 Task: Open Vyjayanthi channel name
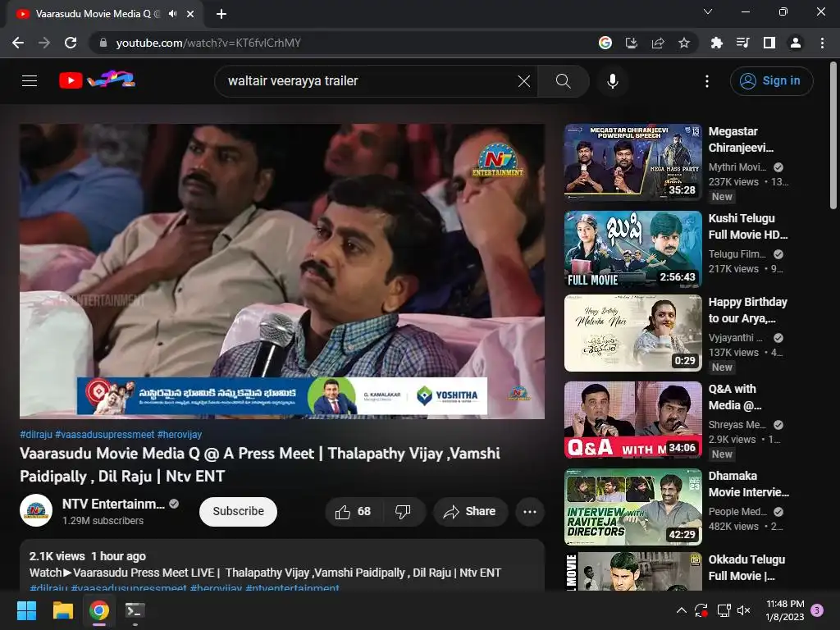point(736,337)
